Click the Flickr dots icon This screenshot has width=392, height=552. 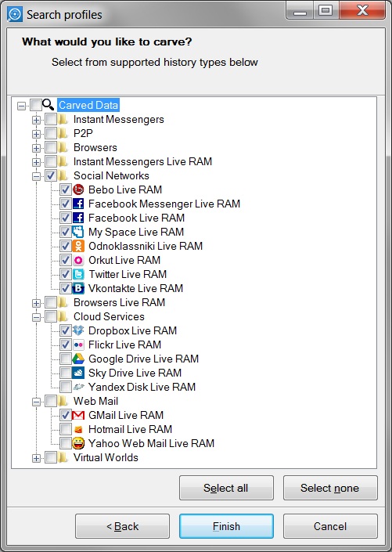point(78,345)
